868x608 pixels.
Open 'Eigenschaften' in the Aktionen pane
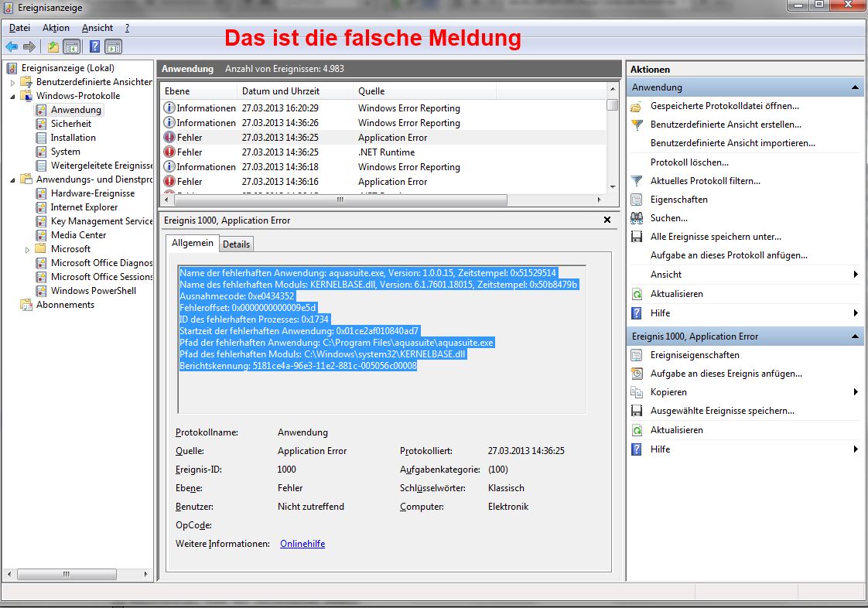pyautogui.click(x=678, y=200)
